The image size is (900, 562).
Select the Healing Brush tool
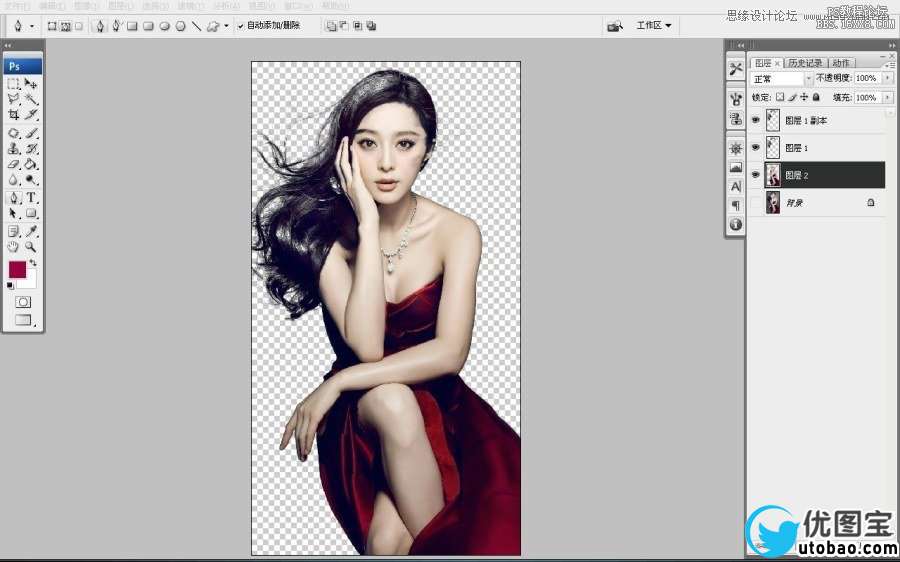(x=13, y=133)
